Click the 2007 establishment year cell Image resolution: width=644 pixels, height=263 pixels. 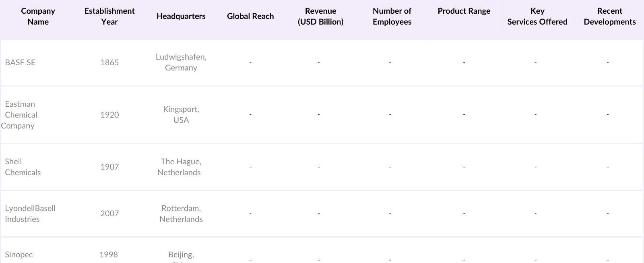point(109,213)
